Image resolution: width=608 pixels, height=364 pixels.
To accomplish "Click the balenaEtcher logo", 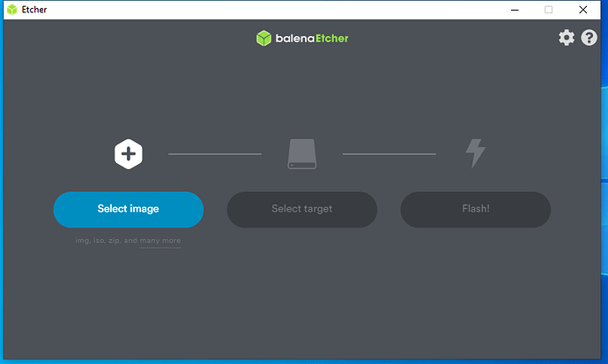I will (x=302, y=39).
